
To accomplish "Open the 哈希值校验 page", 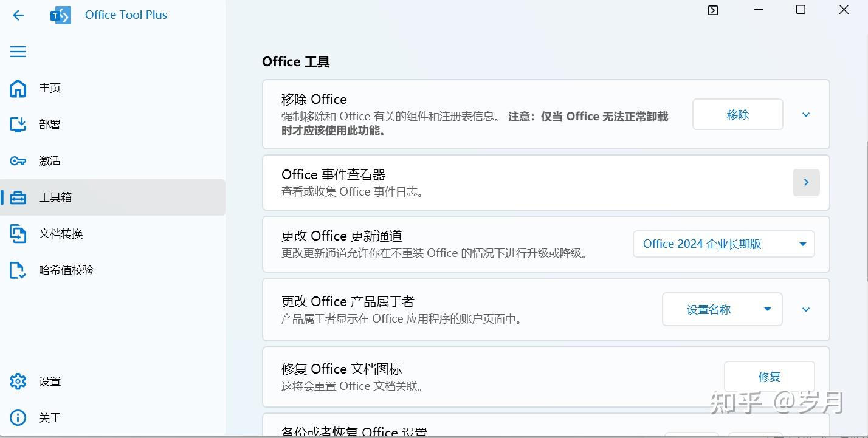I will (112, 270).
